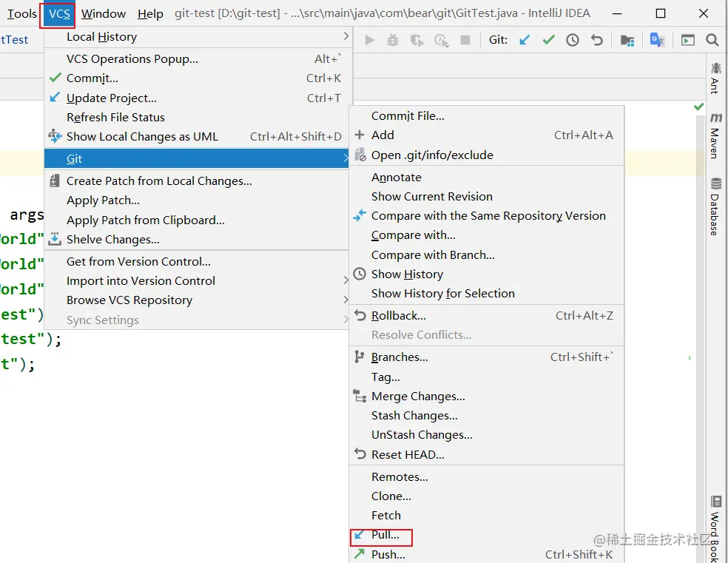This screenshot has width=728, height=563.
Task: Open the Help menu
Action: (150, 14)
